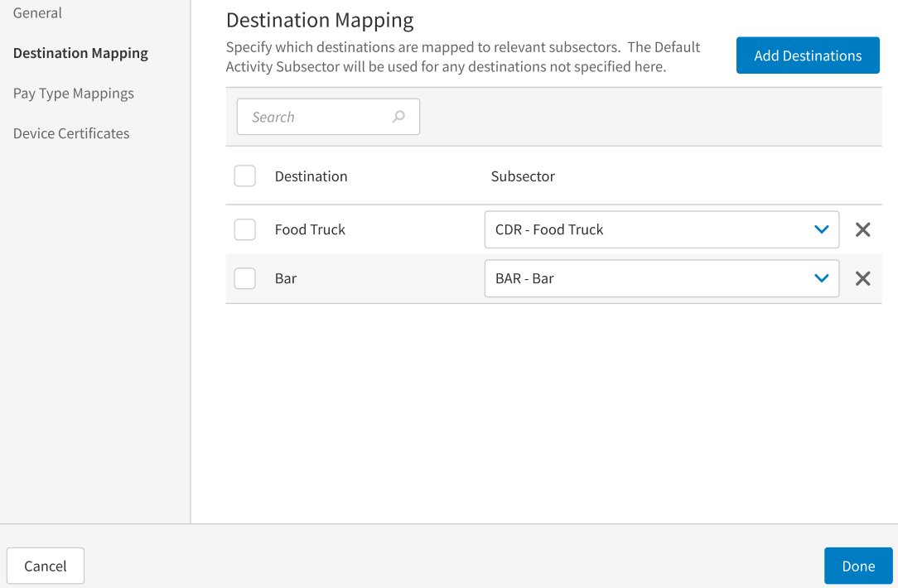Screen dimensions: 898x588
Task: Select all rows using the header checkbox
Action: [x=244, y=176]
